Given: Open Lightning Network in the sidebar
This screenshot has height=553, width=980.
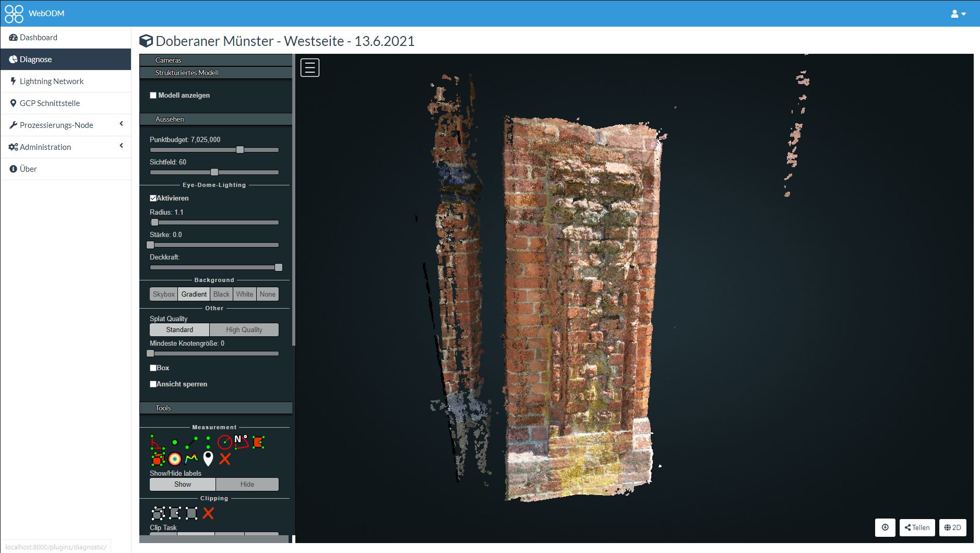Looking at the screenshot, I should (52, 81).
